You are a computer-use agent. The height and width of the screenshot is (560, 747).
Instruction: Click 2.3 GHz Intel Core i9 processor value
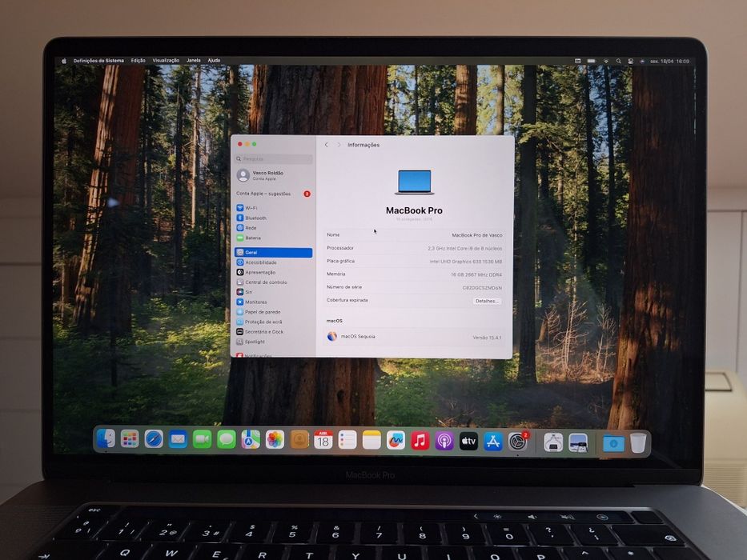click(464, 249)
